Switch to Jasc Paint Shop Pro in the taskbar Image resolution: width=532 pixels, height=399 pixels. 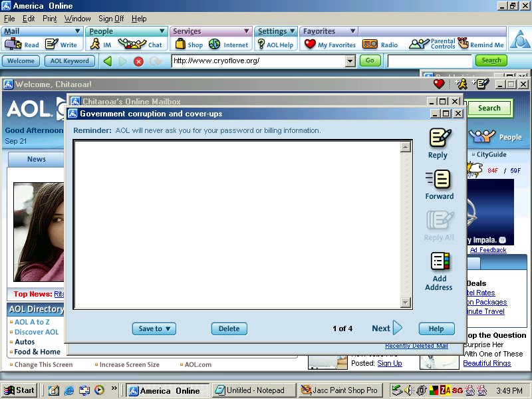click(x=340, y=390)
